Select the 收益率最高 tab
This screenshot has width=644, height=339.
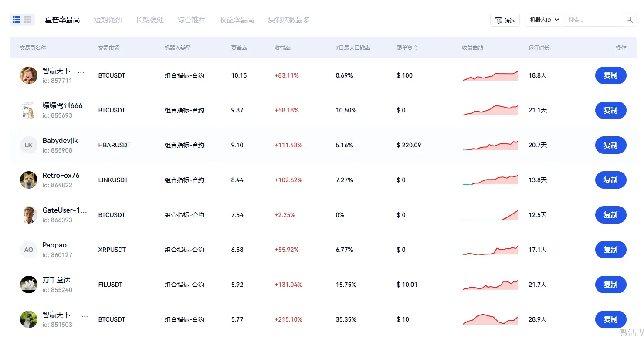point(237,20)
